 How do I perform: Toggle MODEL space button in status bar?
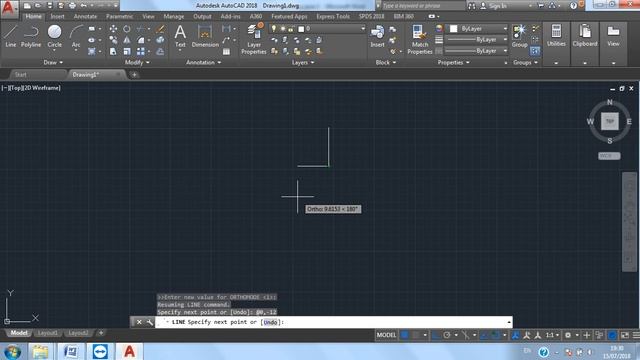pyautogui.click(x=386, y=335)
